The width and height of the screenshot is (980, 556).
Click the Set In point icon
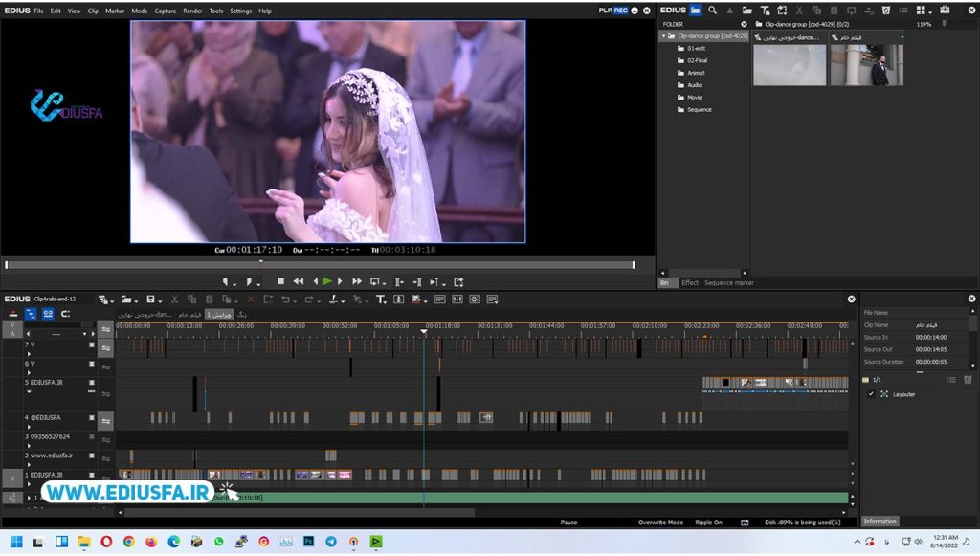pyautogui.click(x=226, y=282)
